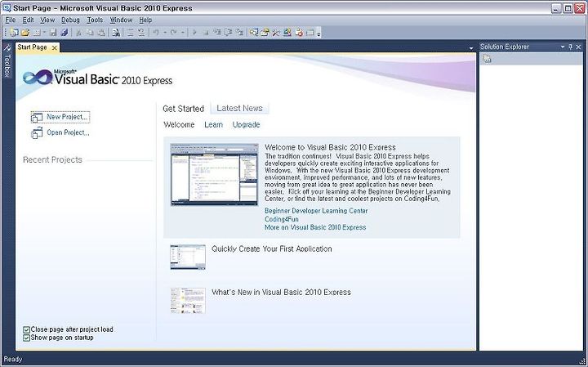Click the Start Debugging play icon
Viewport: 588px width, 367px height.
point(194,33)
